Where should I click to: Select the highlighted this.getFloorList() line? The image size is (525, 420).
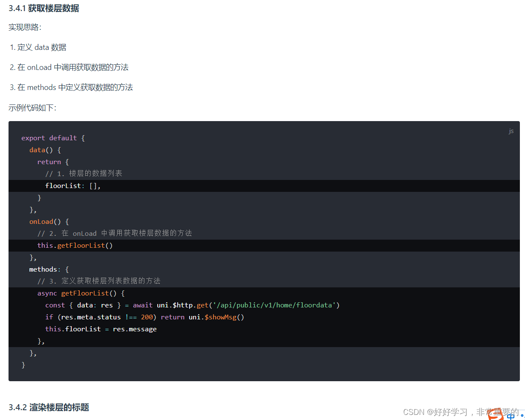pyautogui.click(x=75, y=245)
